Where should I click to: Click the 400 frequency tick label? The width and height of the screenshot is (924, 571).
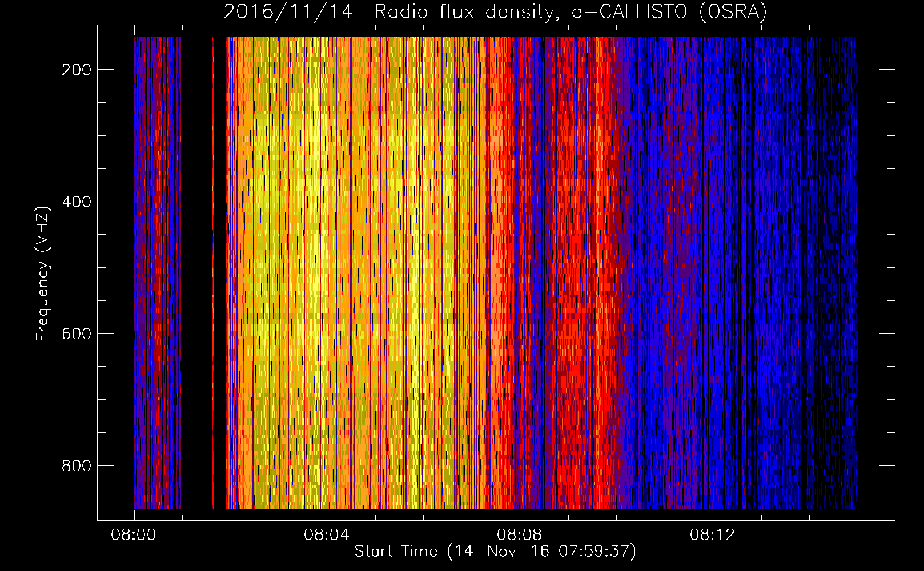point(77,202)
